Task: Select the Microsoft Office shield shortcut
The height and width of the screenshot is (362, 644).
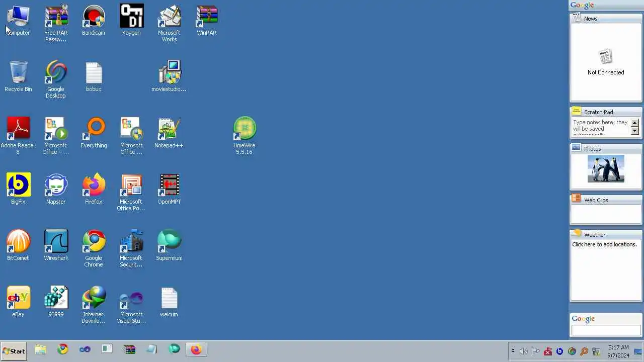Action: [131, 136]
